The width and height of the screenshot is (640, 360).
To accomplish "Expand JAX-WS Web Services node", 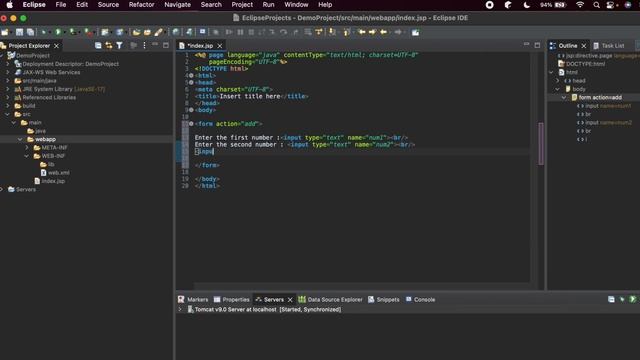I will click(8, 72).
